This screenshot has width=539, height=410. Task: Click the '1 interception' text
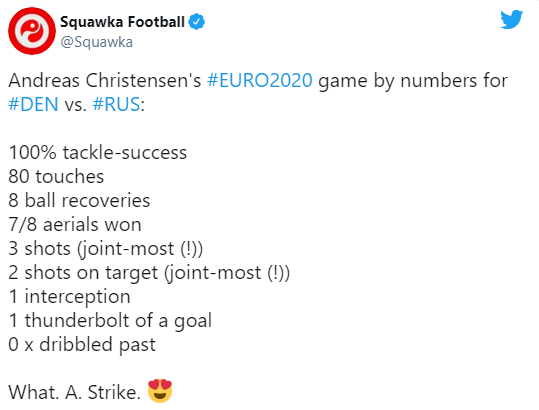click(69, 296)
